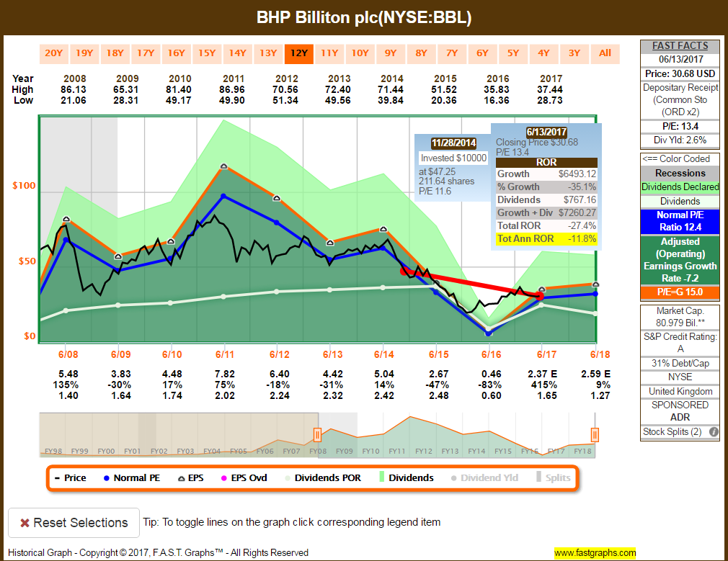Click the Adjusted Operating Earnings Growth Rate box

click(x=680, y=260)
